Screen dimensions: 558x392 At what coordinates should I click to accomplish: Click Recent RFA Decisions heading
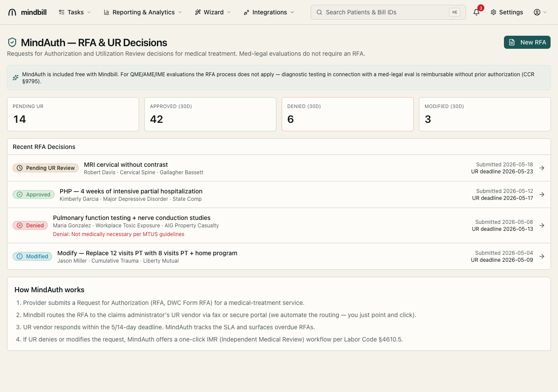pos(44,147)
